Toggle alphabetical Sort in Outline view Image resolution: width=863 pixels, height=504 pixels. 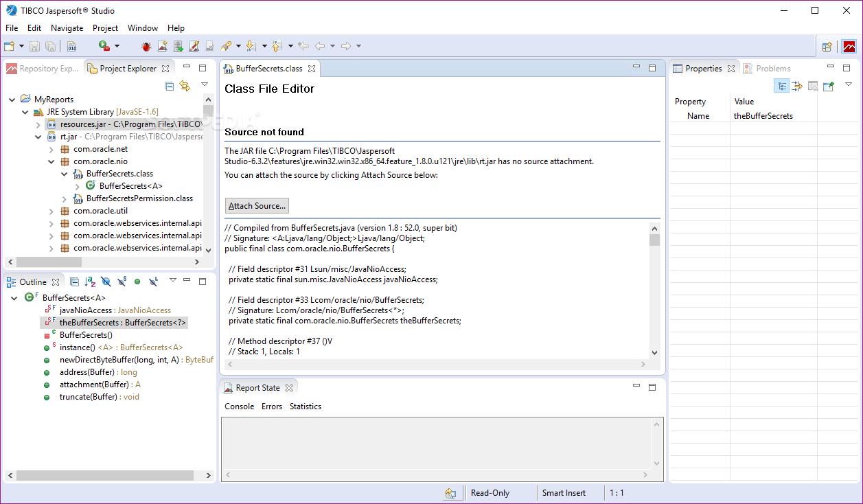(90, 282)
